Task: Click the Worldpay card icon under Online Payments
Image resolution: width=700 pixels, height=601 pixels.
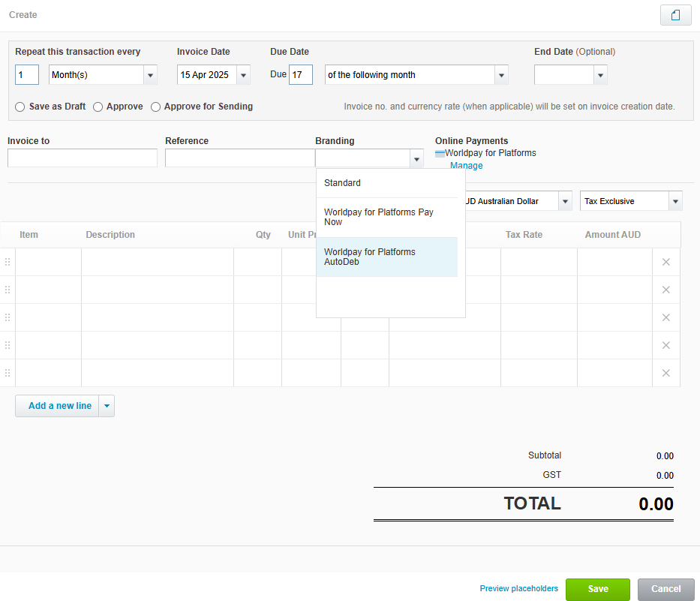Action: click(x=440, y=153)
